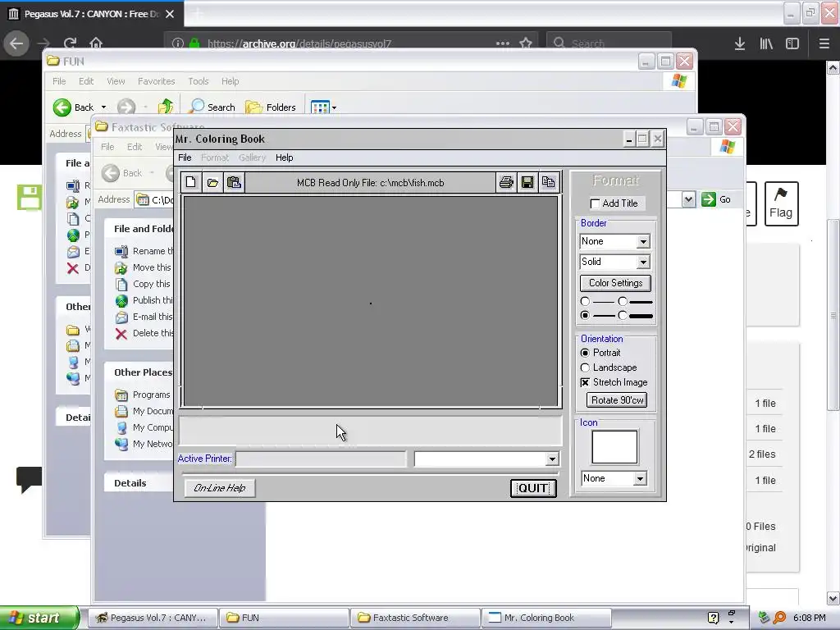Click the Pegasus Vol.7 Firefox tab
This screenshot has width=840, height=630.
point(92,14)
